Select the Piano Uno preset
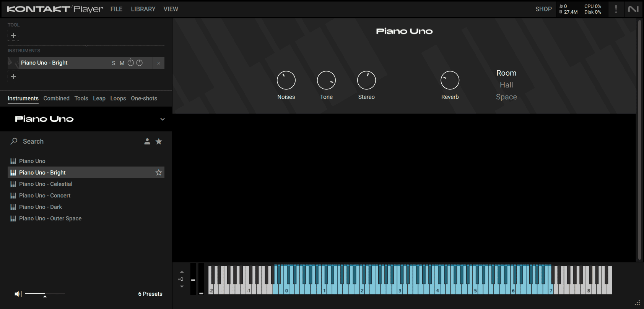644x309 pixels. 86,161
